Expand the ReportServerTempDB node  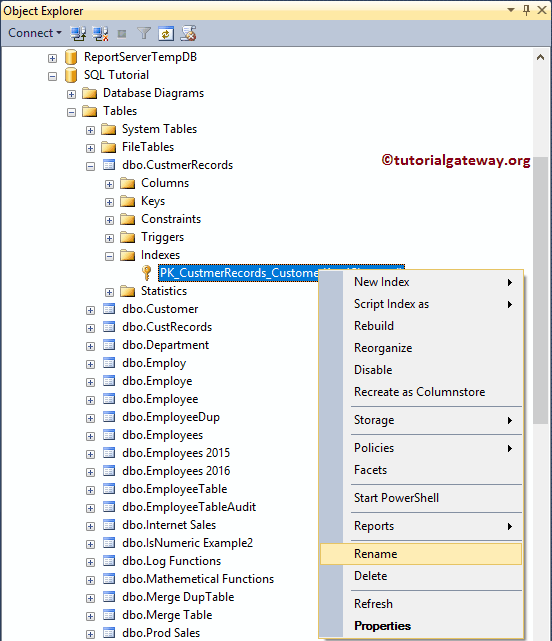coord(52,58)
